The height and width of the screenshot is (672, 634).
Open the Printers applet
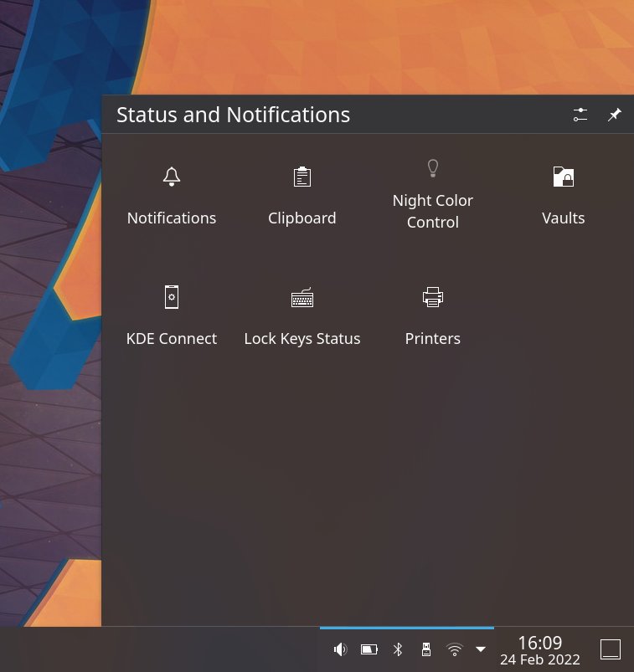coord(433,297)
